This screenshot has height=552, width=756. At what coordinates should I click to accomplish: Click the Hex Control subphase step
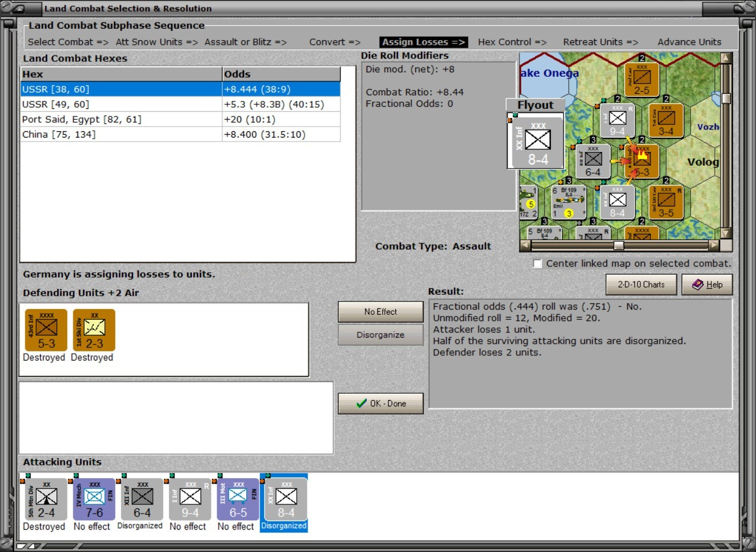(x=513, y=42)
